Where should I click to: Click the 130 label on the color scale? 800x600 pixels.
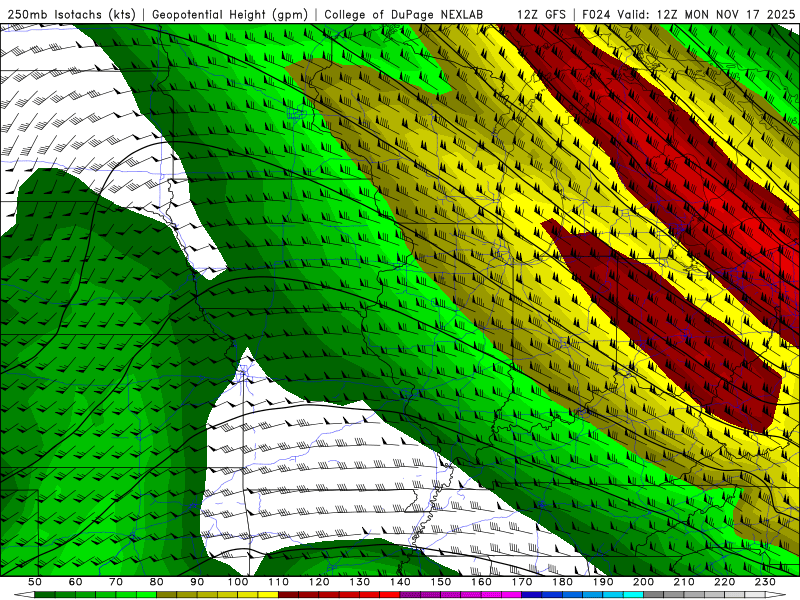360,582
